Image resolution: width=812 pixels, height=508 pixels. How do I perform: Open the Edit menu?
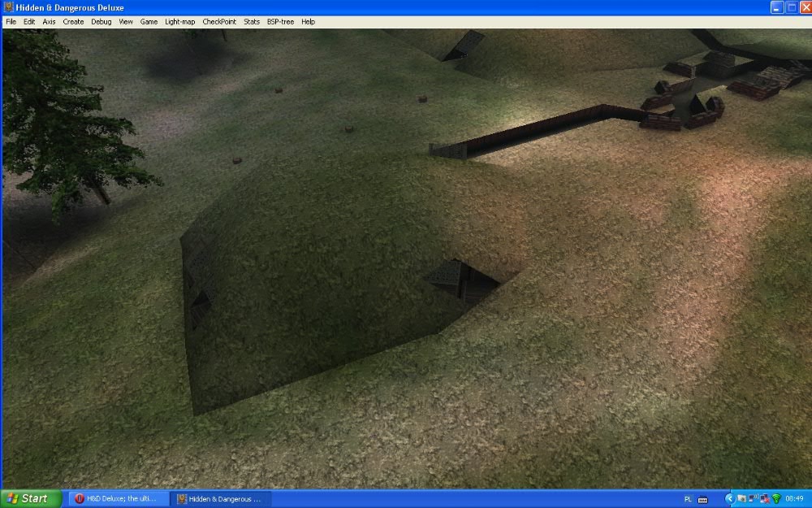pos(29,22)
